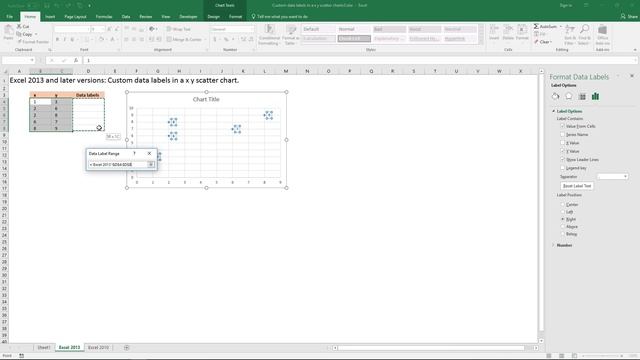The height and width of the screenshot is (360, 640).
Task: Click Format as Table in the ribbon
Action: (x=291, y=35)
